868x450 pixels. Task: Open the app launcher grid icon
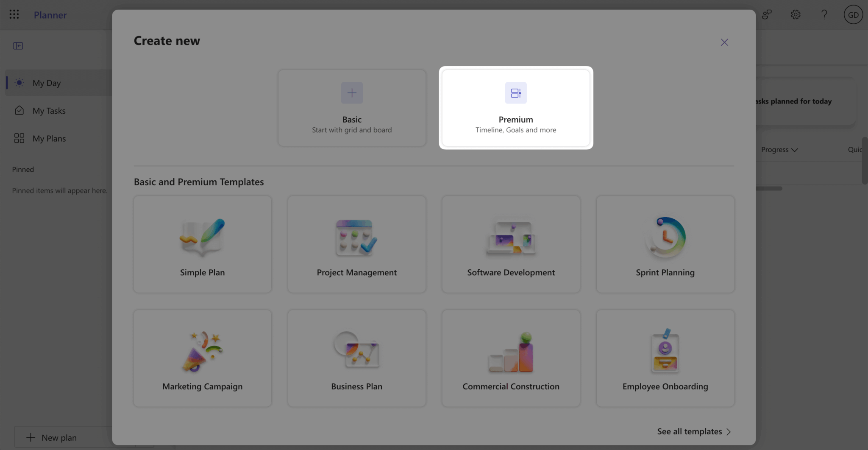coord(14,15)
